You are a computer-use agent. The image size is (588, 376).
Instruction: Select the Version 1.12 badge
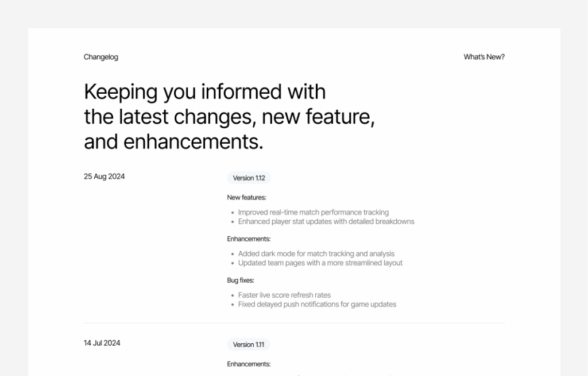[x=249, y=178]
